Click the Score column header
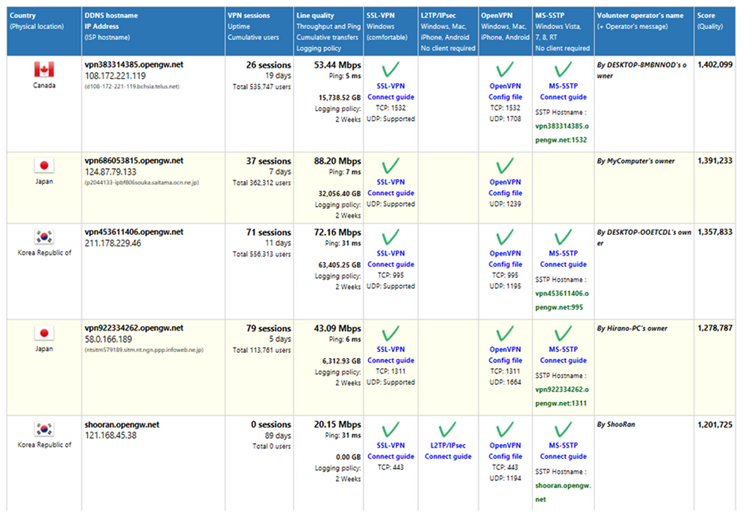Image resolution: width=752 pixels, height=519 pixels. coord(715,31)
